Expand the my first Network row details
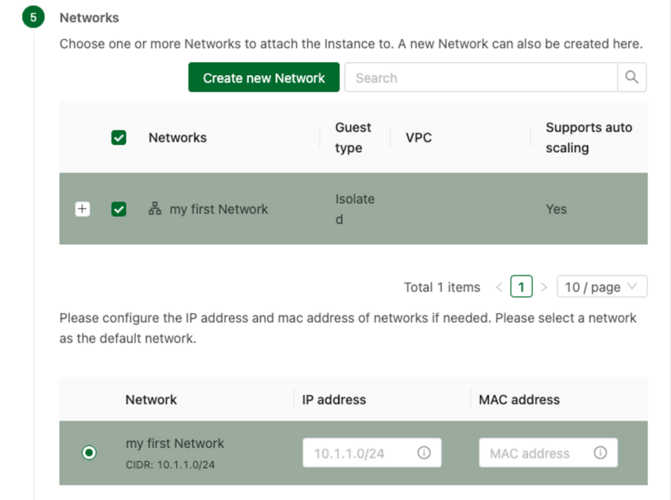The image size is (671, 500). [x=83, y=209]
